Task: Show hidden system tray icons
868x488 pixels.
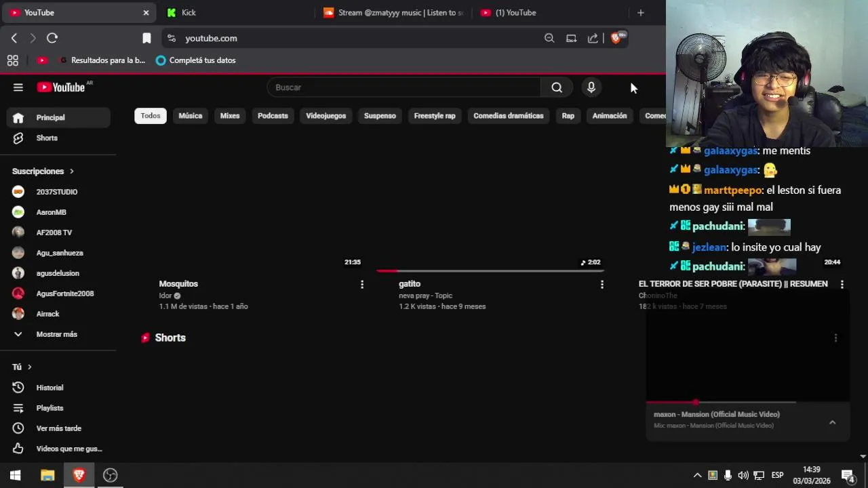Action: [x=697, y=475]
